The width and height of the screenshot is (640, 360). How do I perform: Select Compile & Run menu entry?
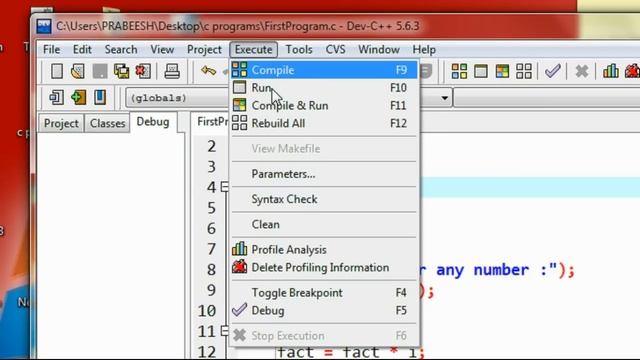tap(324, 106)
